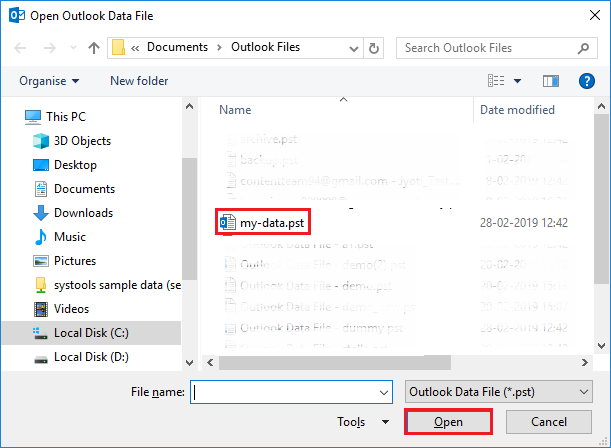This screenshot has width=611, height=448.
Task: Click the 3D Objects cube icon
Action: 41,141
